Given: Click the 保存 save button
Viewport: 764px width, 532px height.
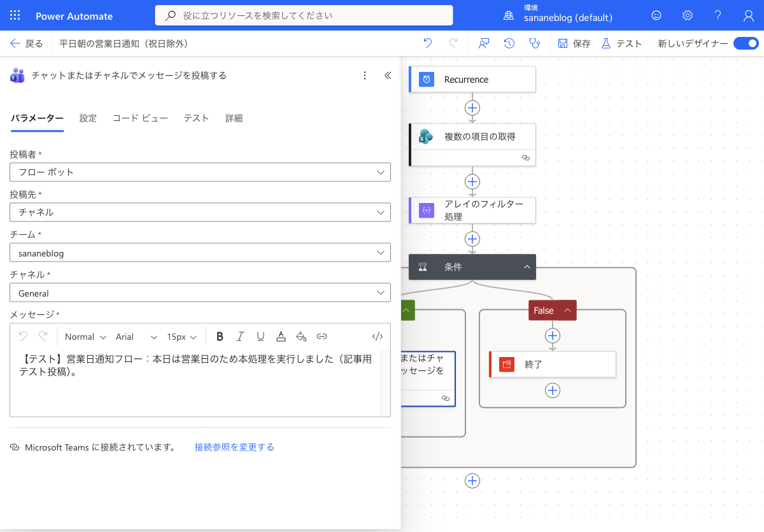Looking at the screenshot, I should pyautogui.click(x=574, y=43).
